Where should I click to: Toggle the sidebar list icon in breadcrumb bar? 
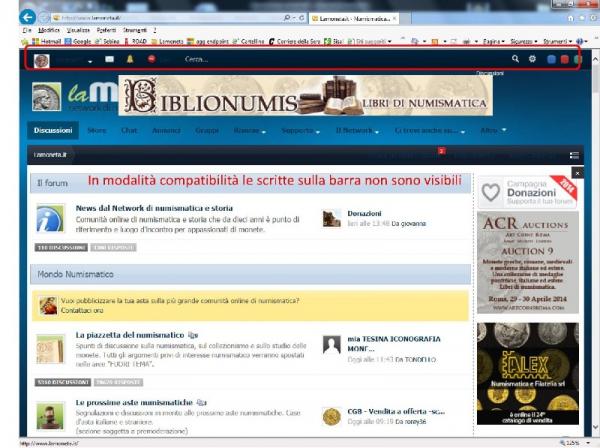pyautogui.click(x=574, y=155)
